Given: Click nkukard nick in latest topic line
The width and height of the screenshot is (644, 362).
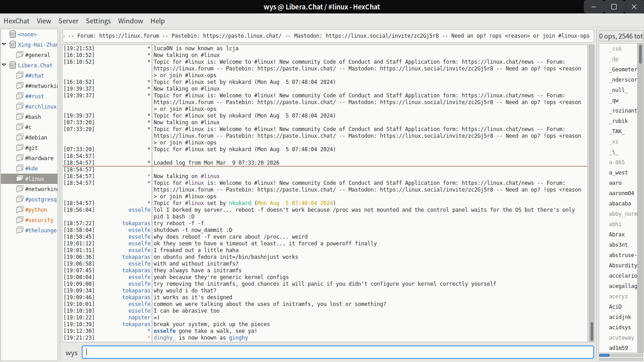Looking at the screenshot, I should 240,203.
